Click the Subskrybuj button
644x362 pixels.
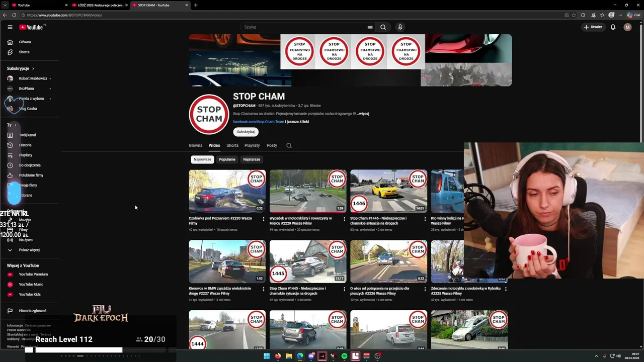click(246, 132)
